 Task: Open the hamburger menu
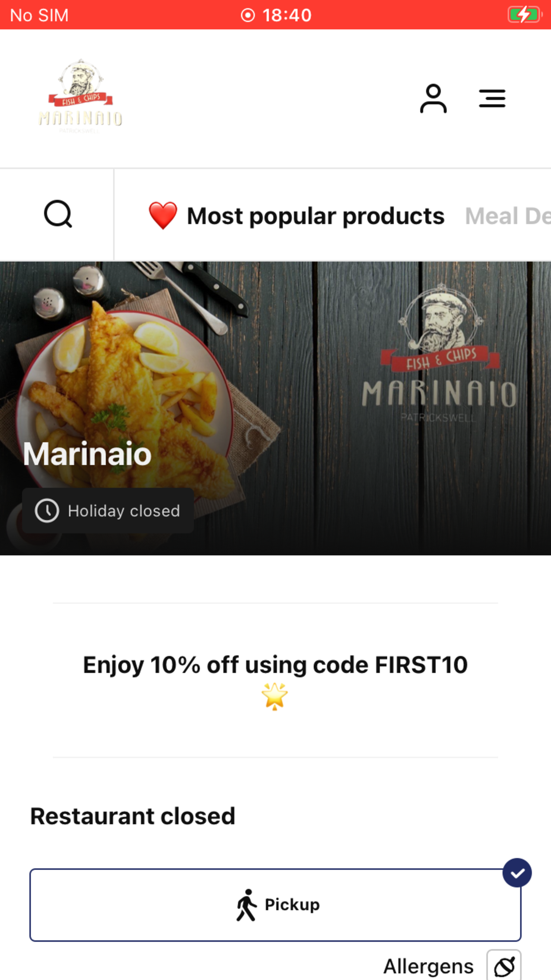coord(492,99)
